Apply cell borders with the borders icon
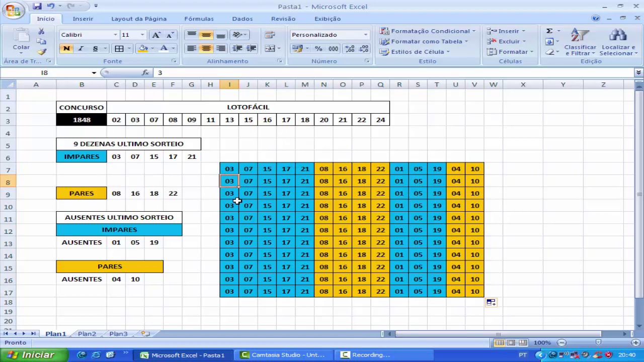The height and width of the screenshot is (362, 644). tap(119, 49)
